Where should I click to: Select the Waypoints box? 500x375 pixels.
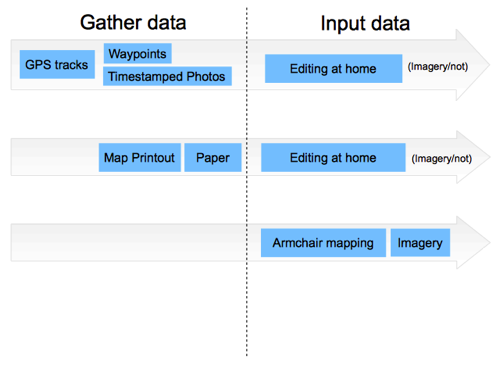(137, 53)
